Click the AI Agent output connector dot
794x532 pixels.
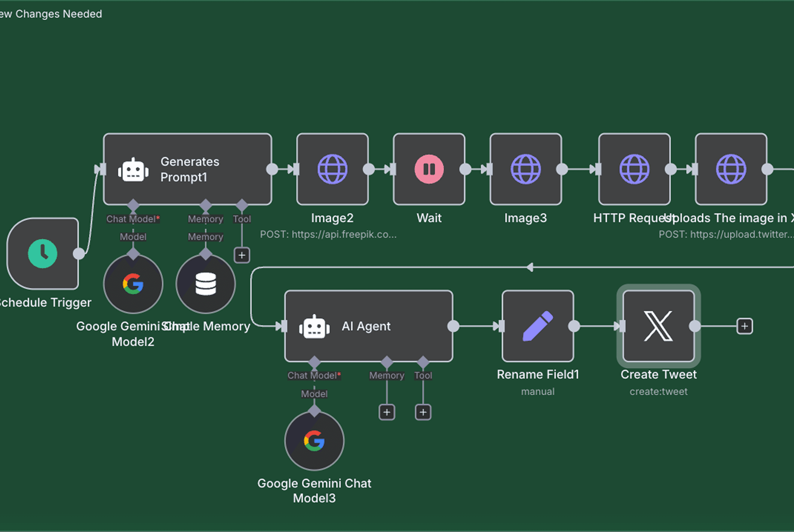(x=453, y=326)
